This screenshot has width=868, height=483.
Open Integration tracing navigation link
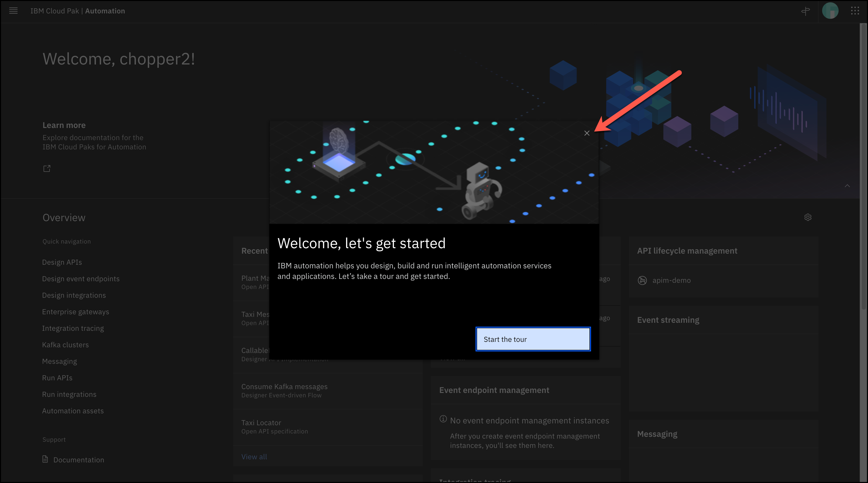point(73,328)
